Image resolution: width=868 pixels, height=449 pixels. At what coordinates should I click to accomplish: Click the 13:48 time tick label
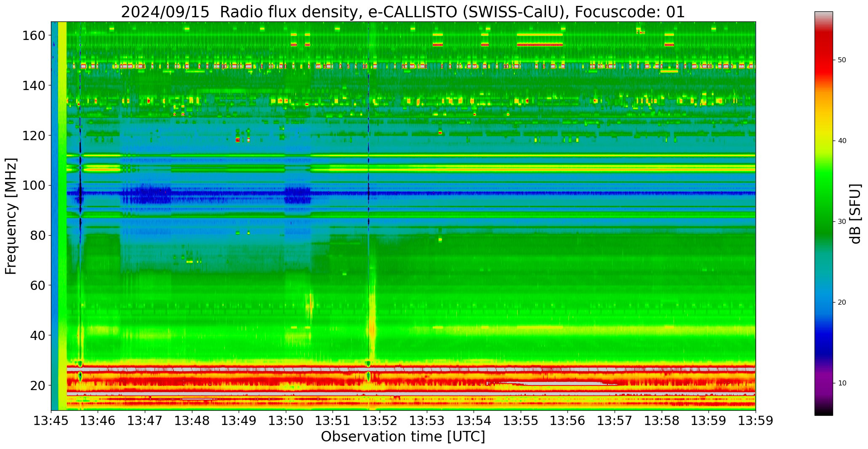[x=192, y=421]
